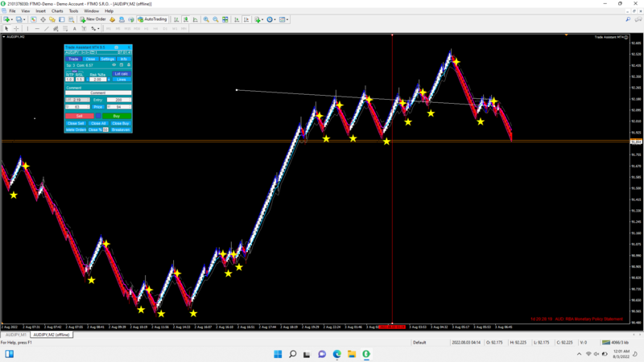Click the Comment input field
The image size is (644, 362).
pyautogui.click(x=98, y=93)
